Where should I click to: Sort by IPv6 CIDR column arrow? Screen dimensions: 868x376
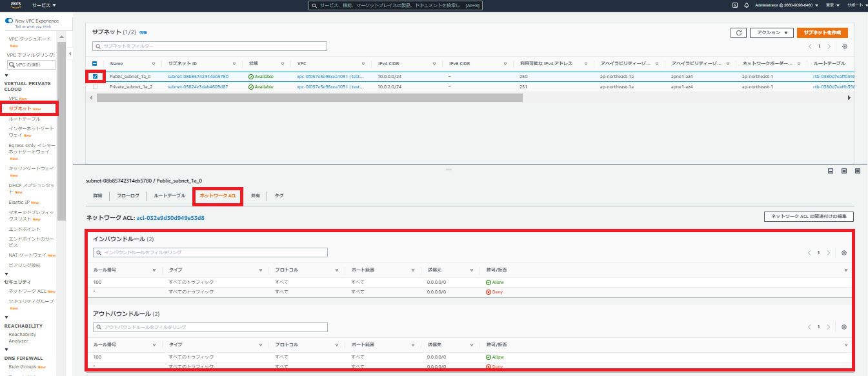[x=506, y=64]
